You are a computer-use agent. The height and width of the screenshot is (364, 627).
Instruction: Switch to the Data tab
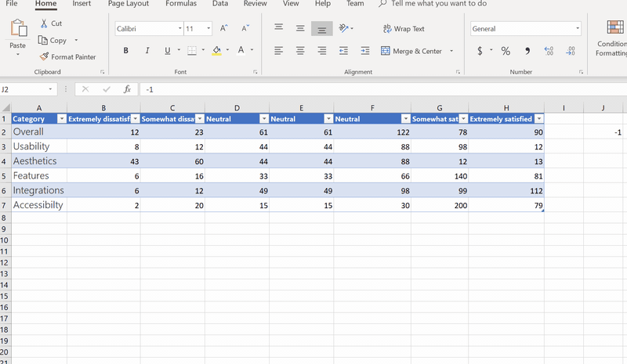[220, 4]
